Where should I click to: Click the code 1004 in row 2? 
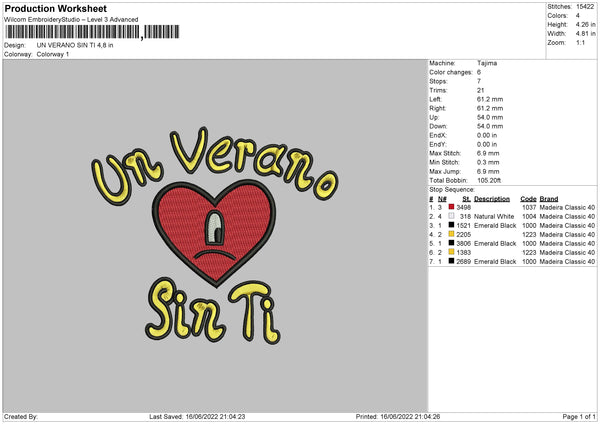pos(529,216)
